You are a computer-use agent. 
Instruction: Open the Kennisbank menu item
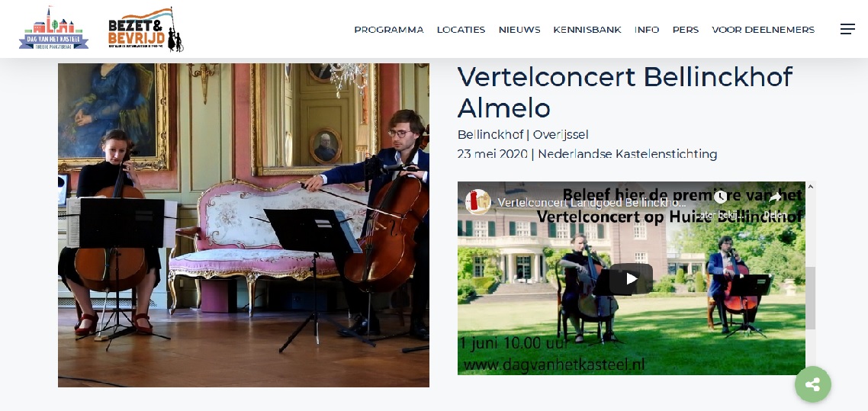587,30
